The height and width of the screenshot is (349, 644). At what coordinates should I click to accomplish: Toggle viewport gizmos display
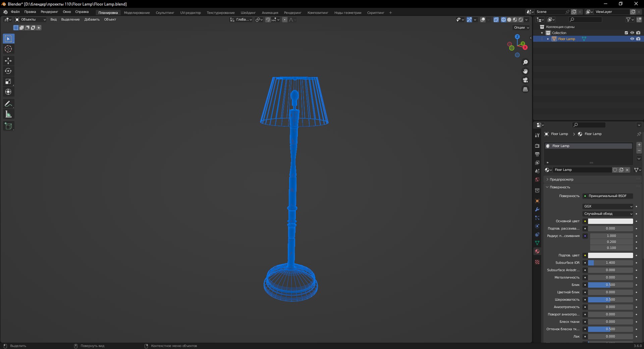469,19
